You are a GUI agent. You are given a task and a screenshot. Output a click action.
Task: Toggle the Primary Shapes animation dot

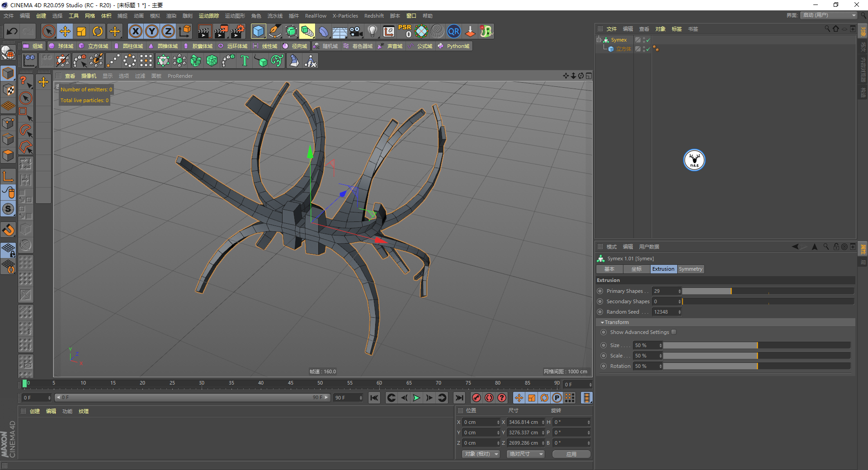(600, 291)
